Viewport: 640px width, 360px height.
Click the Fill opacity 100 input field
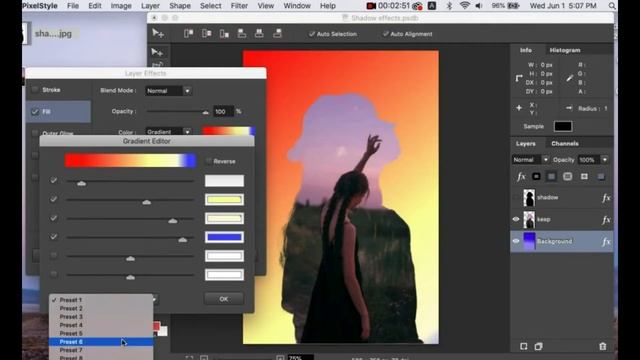[x=223, y=111]
